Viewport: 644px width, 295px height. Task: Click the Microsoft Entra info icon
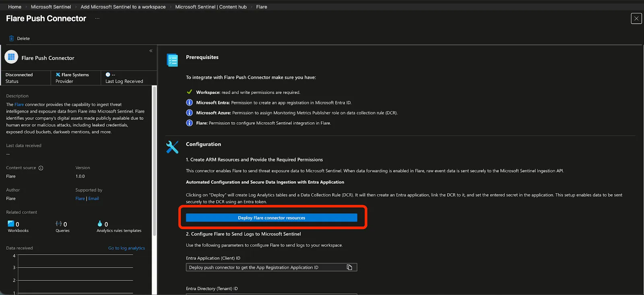pyautogui.click(x=189, y=102)
